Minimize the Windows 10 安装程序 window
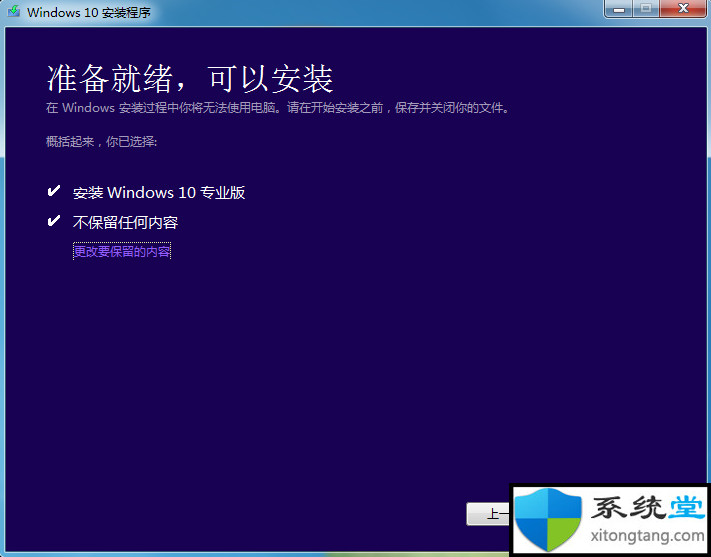This screenshot has height=557, width=711. coord(619,9)
